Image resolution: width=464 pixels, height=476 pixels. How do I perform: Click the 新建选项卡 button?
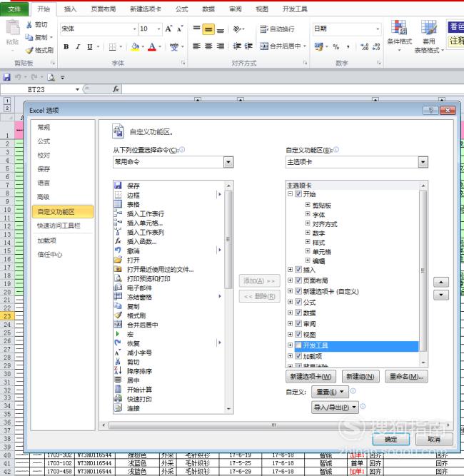pyautogui.click(x=311, y=376)
